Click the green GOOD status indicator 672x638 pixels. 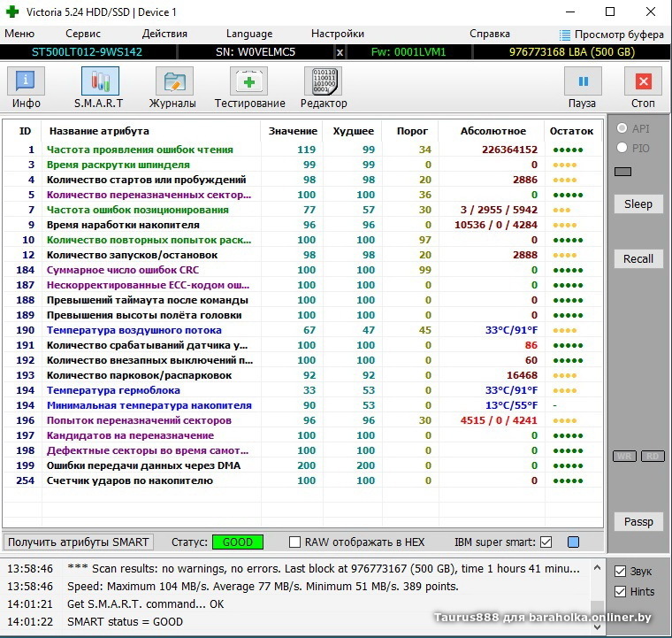238,542
